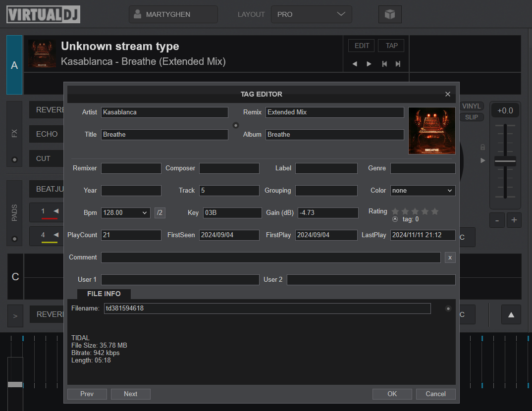Image resolution: width=532 pixels, height=411 pixels.
Task: Click the Gain (dB) field showing -4.73
Action: pos(328,213)
